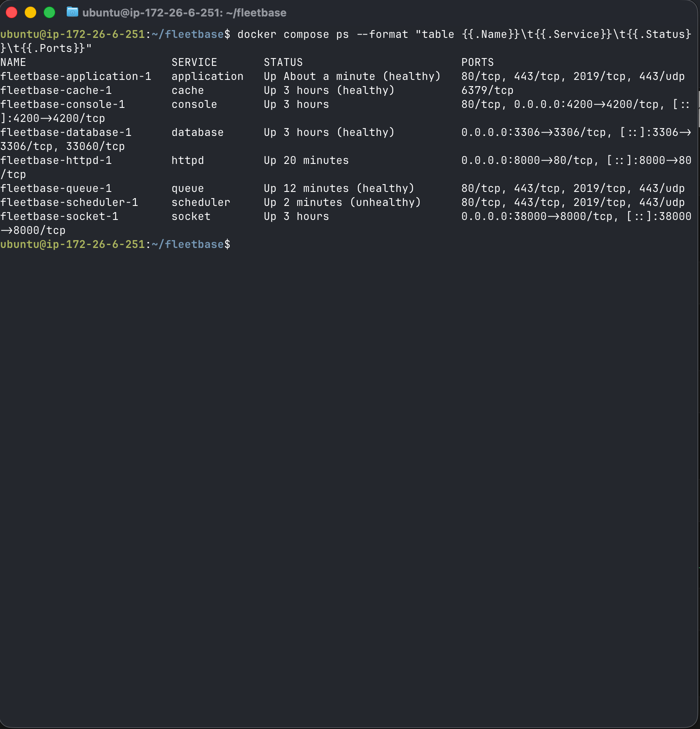This screenshot has height=729, width=700.
Task: Click the green zoom window button
Action: point(49,12)
